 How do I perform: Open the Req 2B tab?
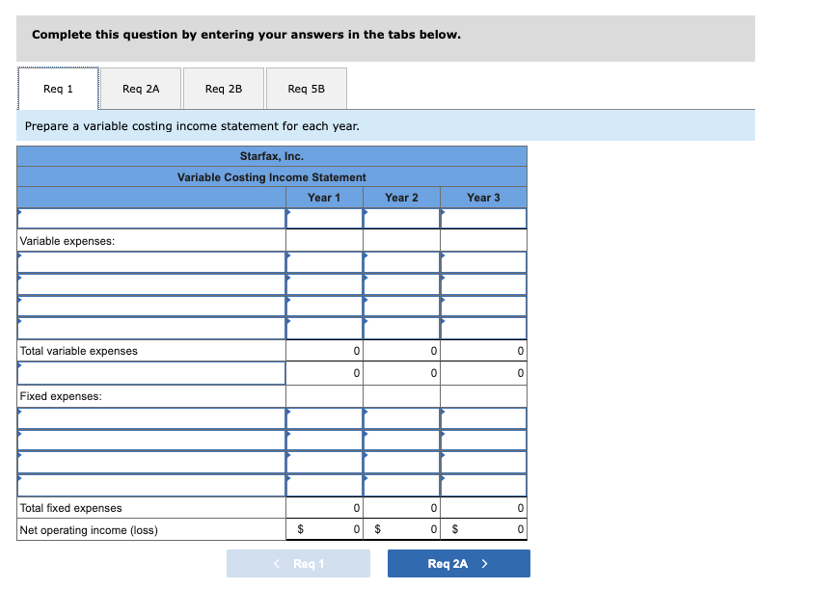(x=223, y=88)
